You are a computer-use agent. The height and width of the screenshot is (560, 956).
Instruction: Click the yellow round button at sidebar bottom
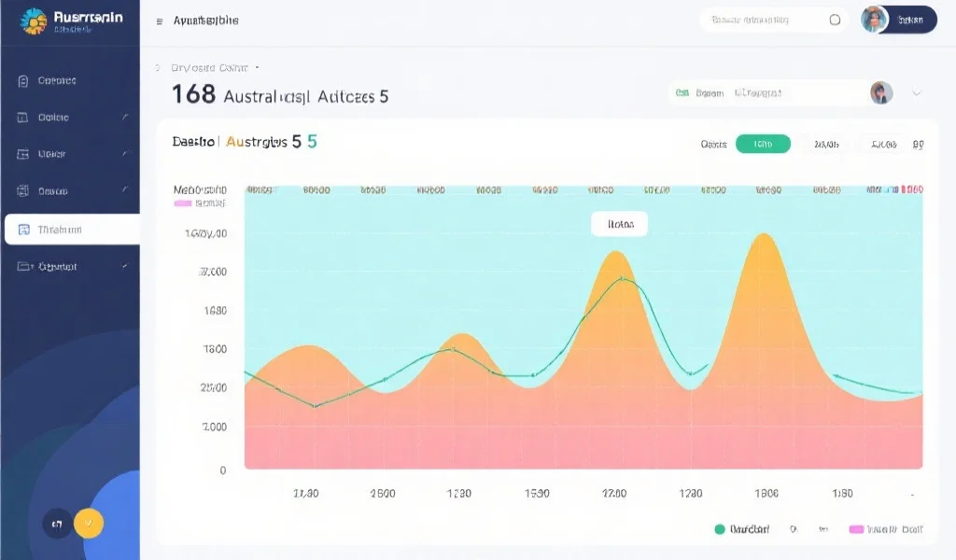click(89, 523)
